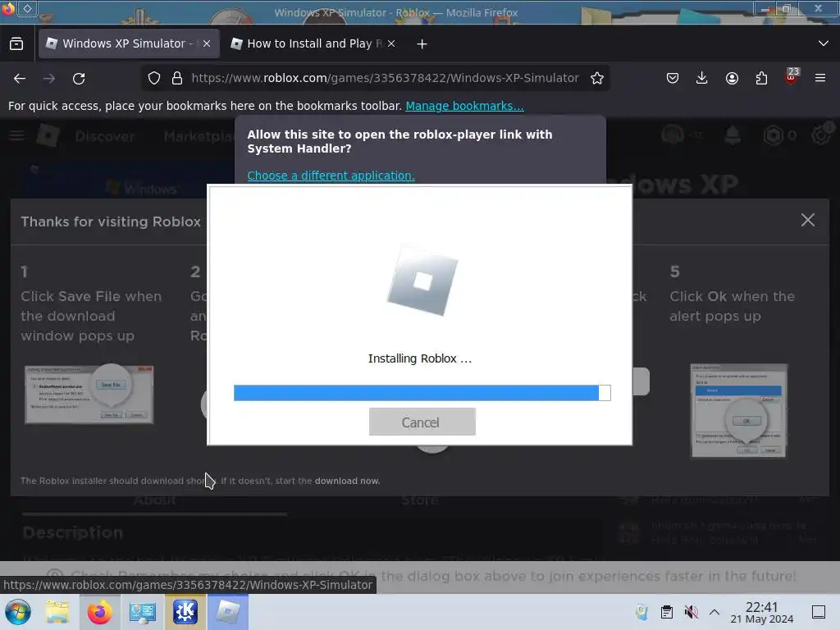Screen dimensions: 840x630
Task: Open Roblox notifications bell
Action: (x=733, y=135)
